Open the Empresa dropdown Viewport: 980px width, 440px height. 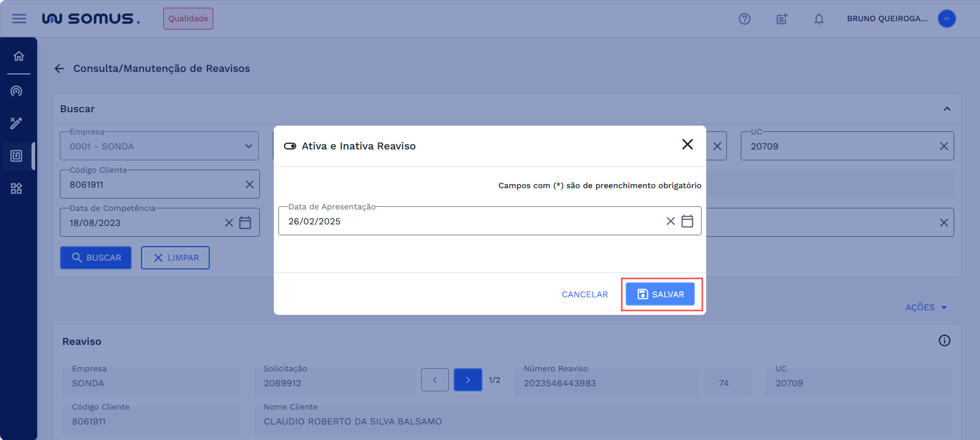159,146
